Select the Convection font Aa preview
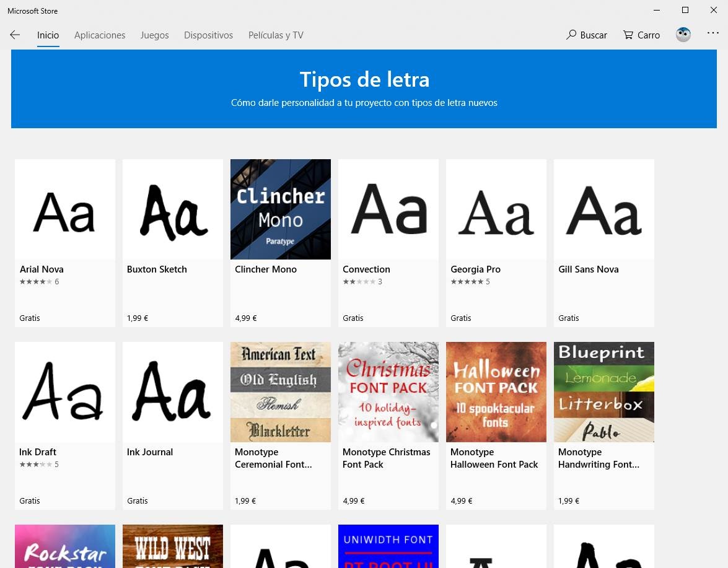This screenshot has height=568, width=728. click(388, 209)
